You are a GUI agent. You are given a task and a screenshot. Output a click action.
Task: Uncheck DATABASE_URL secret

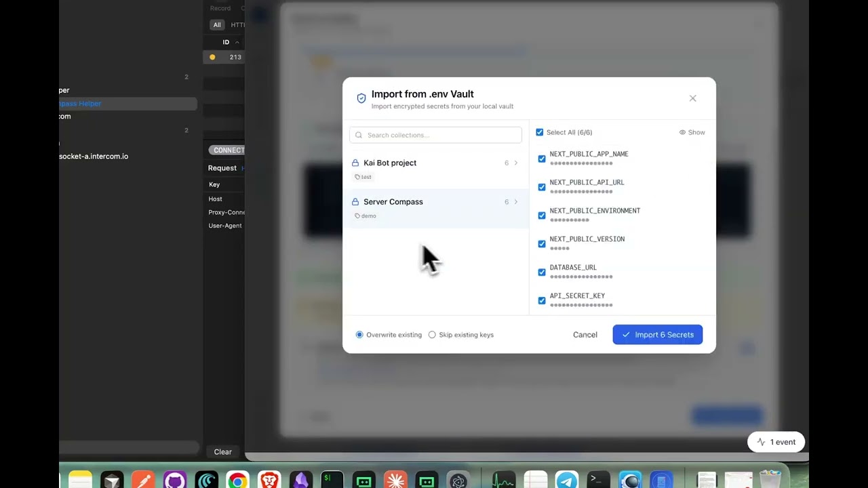pos(542,272)
